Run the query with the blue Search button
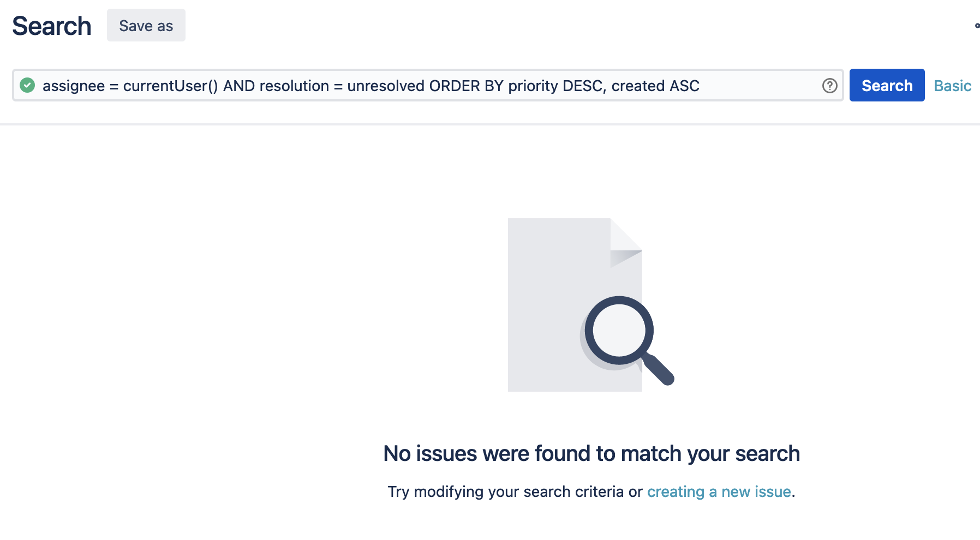 (x=887, y=85)
